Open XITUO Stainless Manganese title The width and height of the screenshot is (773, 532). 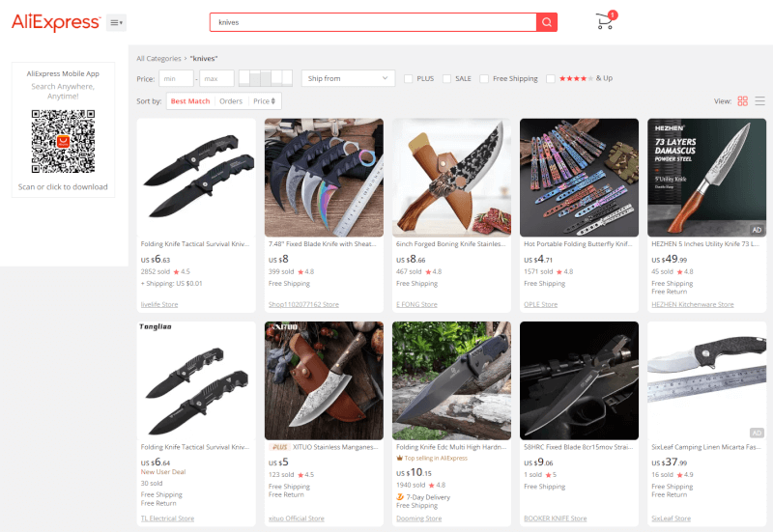335,447
